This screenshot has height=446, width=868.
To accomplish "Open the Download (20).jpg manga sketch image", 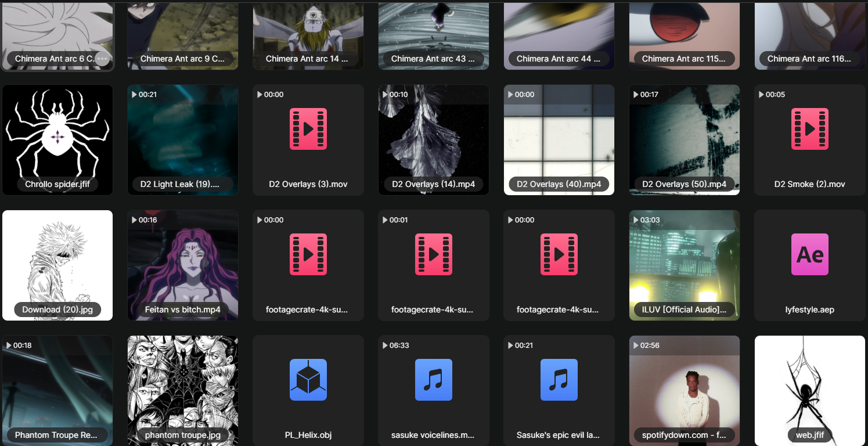I will click(x=57, y=265).
